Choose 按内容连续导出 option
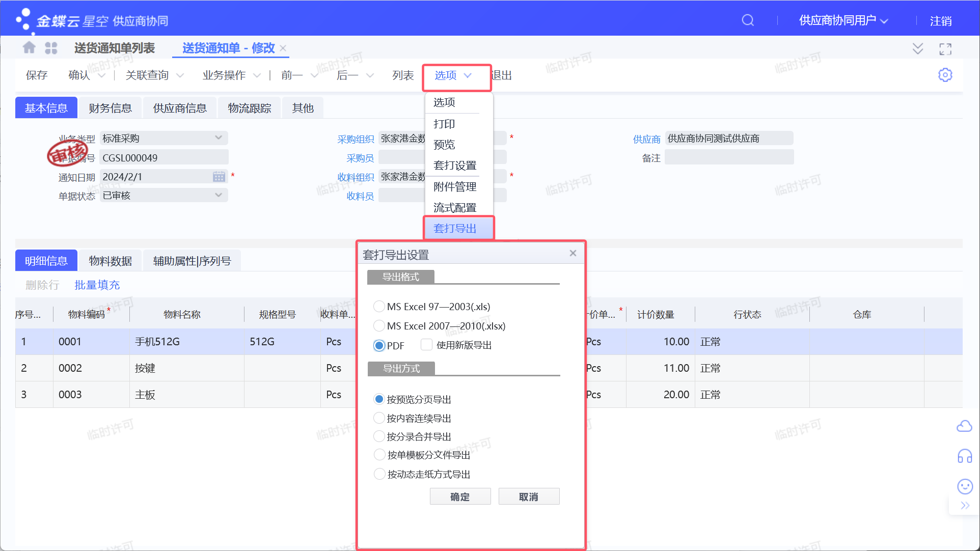 click(x=379, y=418)
